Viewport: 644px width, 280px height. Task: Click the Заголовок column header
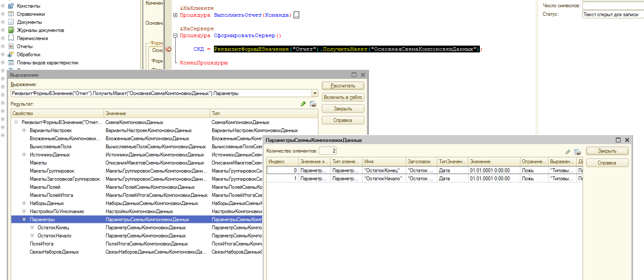tap(422, 162)
